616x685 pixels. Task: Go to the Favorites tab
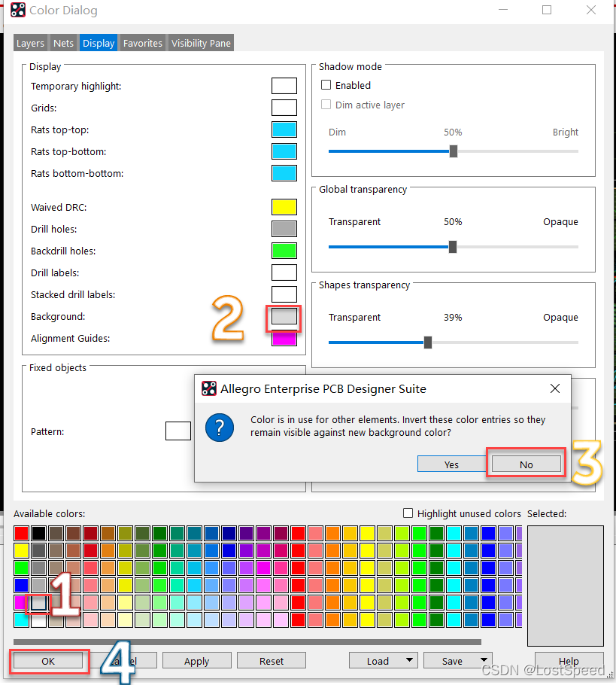[143, 43]
